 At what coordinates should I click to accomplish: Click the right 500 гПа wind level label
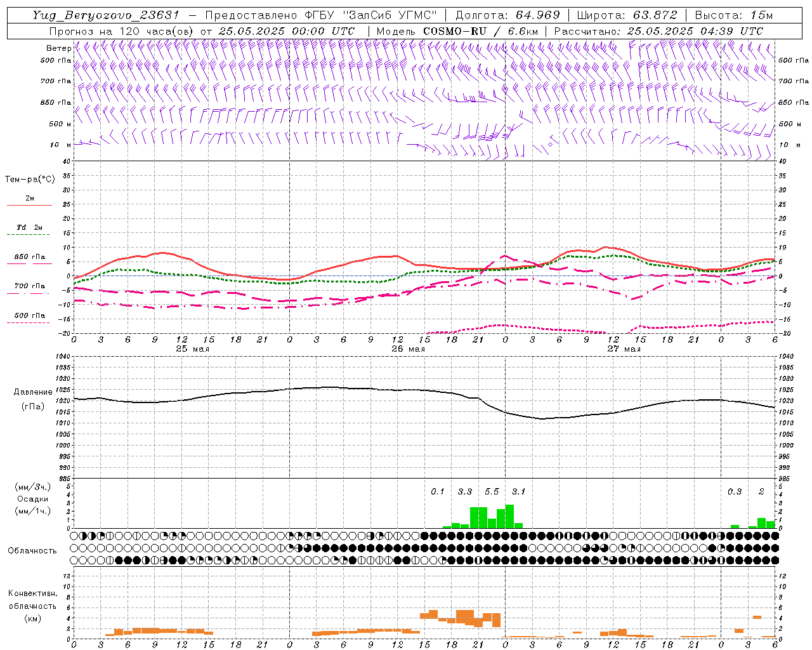pyautogui.click(x=794, y=60)
